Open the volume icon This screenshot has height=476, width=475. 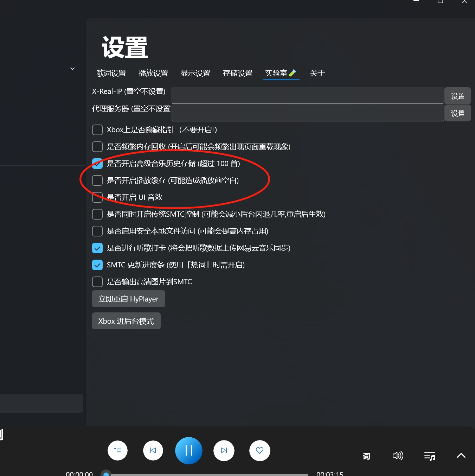(398, 456)
